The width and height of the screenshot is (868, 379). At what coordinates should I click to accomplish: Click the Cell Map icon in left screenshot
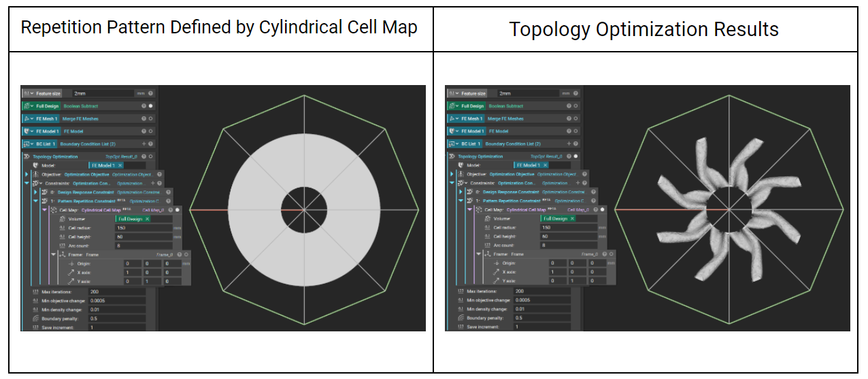coord(54,210)
